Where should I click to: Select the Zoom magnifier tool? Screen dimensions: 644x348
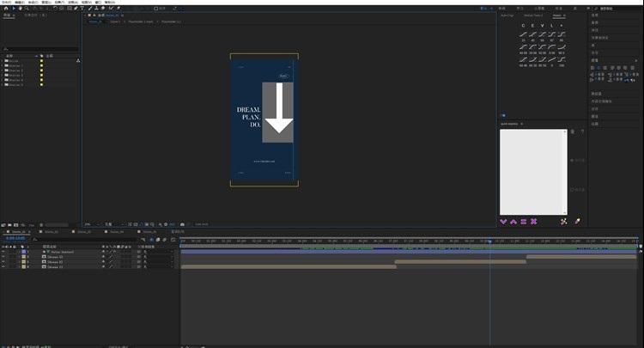tap(27, 9)
